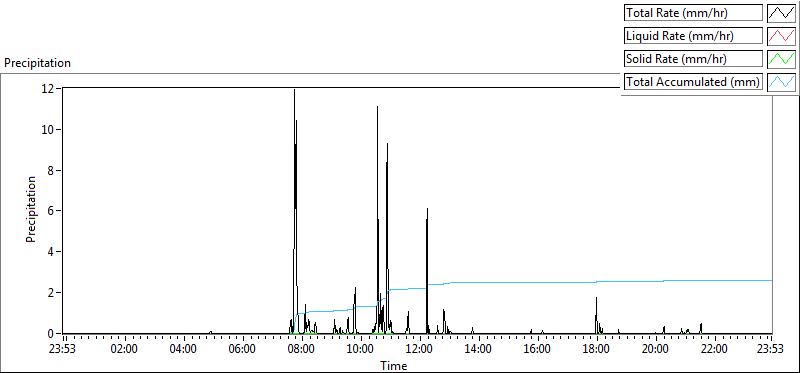Click the 04:00 time axis label
Image resolution: width=800 pixels, height=373 pixels.
[184, 350]
